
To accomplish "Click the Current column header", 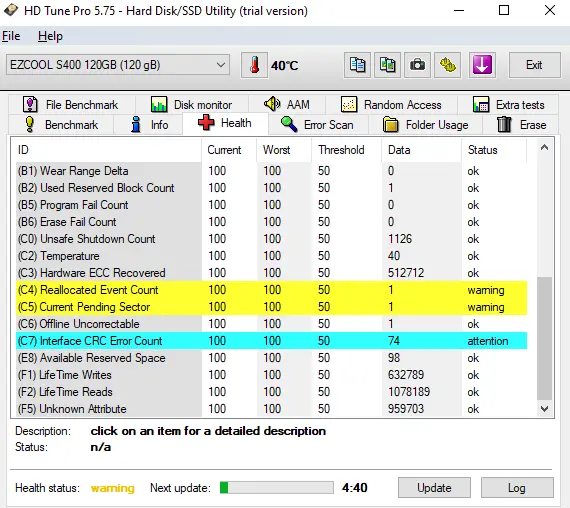I will 229,150.
